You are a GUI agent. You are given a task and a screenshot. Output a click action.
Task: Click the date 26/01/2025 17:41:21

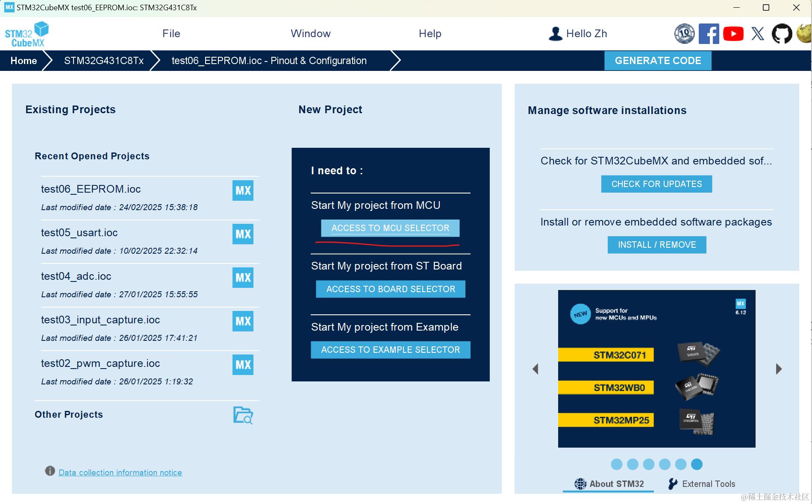click(158, 338)
